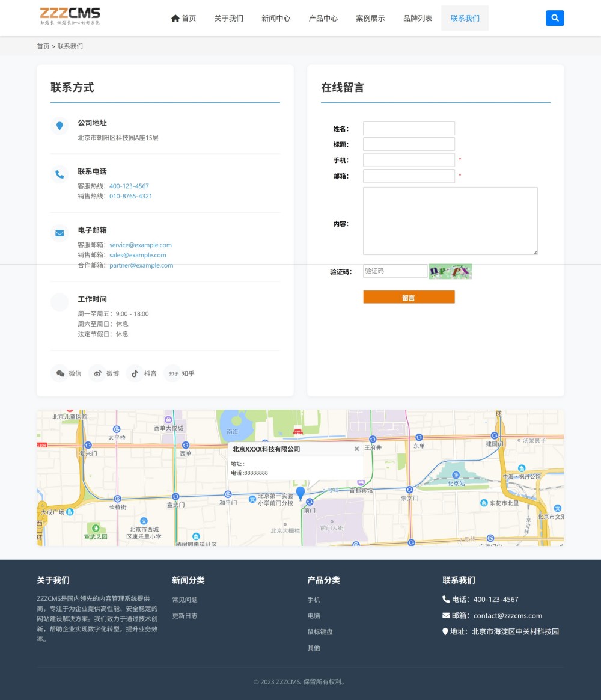Viewport: 601px width, 700px height.
Task: Click the WeChat (微信) social icon
Action: coord(60,373)
